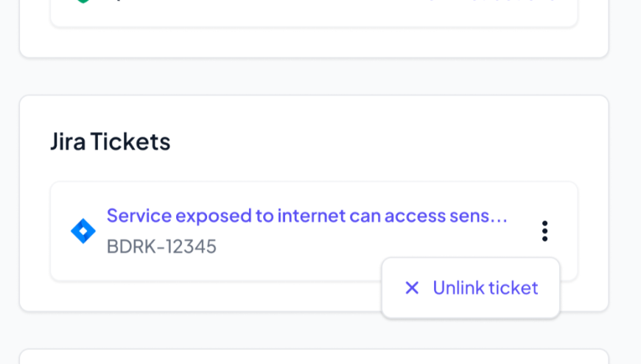Click the Jira Tickets section heading
Viewport: 641px width, 364px height.
(x=111, y=141)
